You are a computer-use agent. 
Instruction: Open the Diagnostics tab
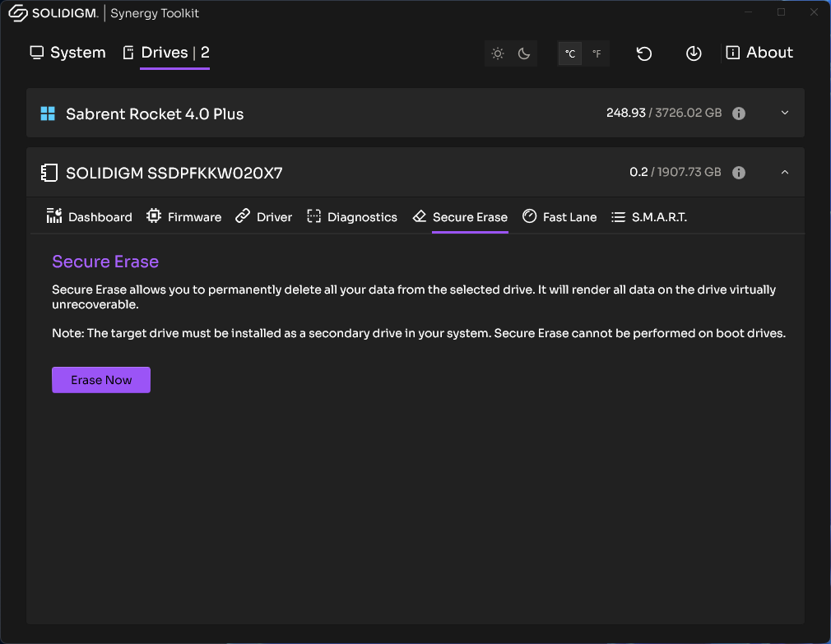[352, 216]
